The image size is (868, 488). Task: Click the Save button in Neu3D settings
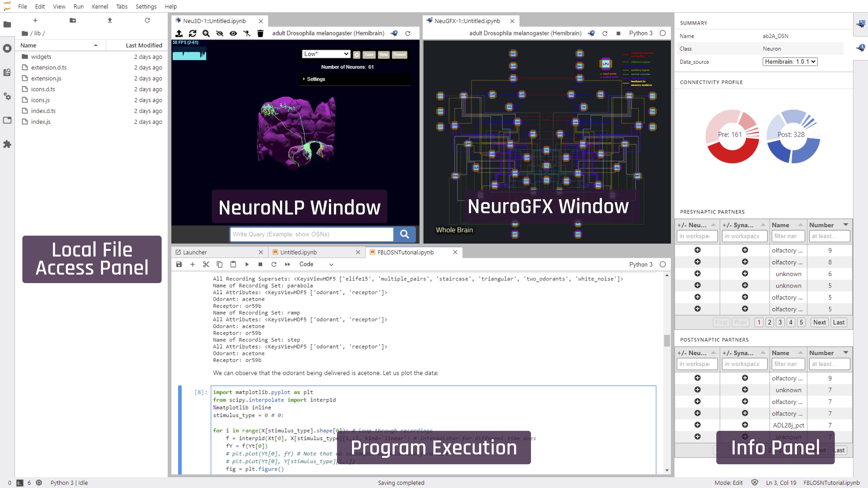[369, 55]
